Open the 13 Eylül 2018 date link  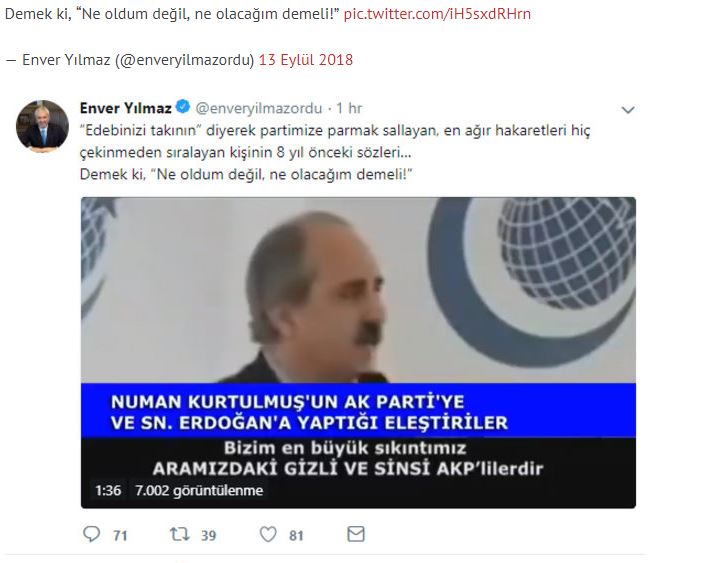click(x=306, y=60)
